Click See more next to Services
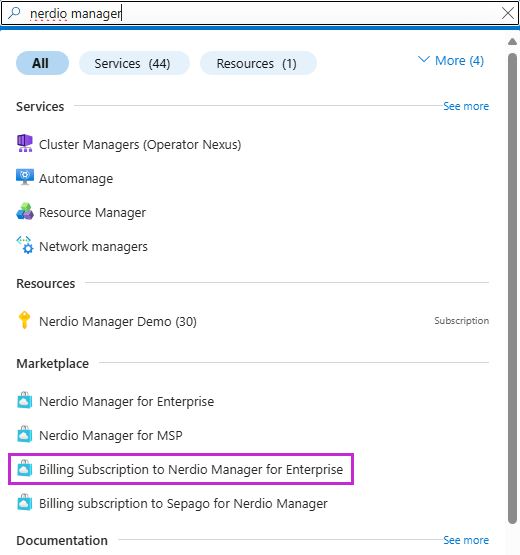The height and width of the screenshot is (555, 520). 466,106
